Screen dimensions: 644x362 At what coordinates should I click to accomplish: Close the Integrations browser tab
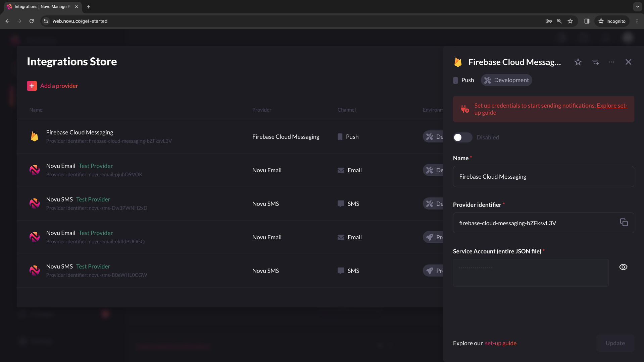(x=77, y=7)
